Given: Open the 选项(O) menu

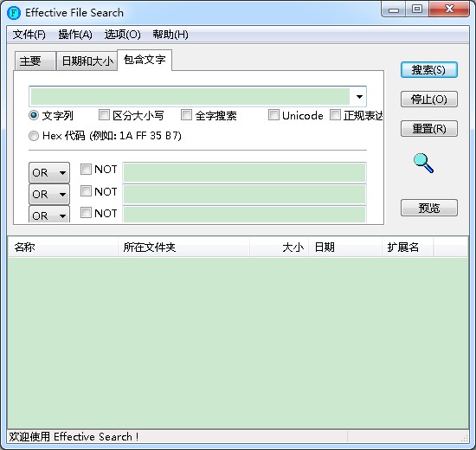Looking at the screenshot, I should click(x=122, y=35).
